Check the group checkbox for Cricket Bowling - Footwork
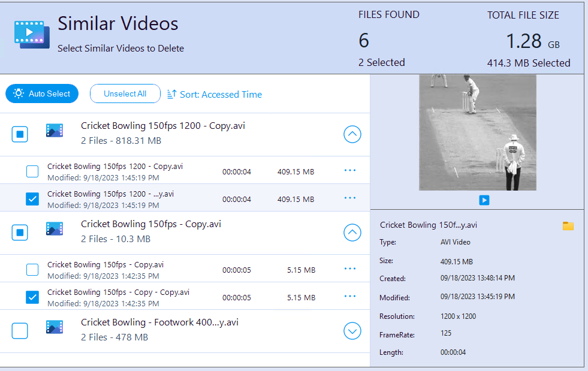The width and height of the screenshot is (588, 371). point(20,330)
